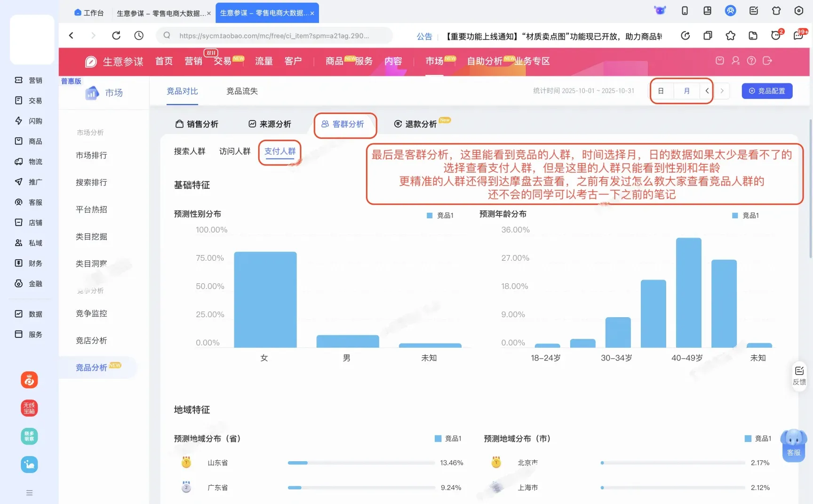This screenshot has height=504, width=813.
Task: Click the blue headset avatar icon
Action: pos(730,10)
